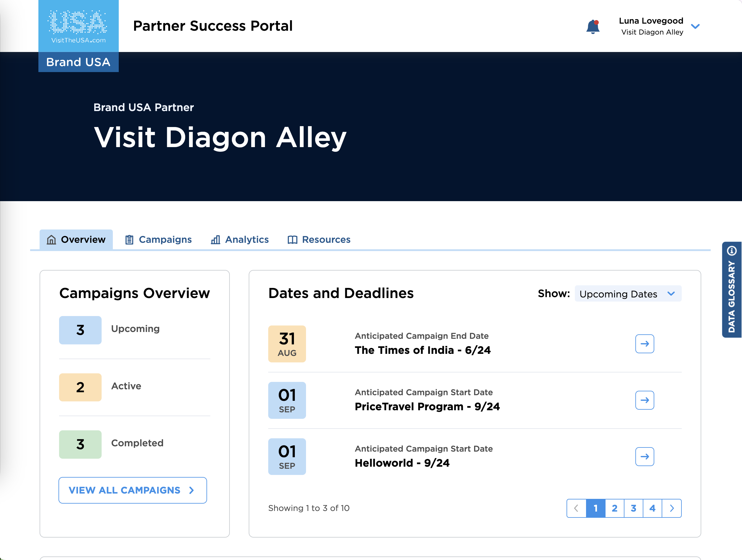Click 'The Times of India - 6/24' title
The image size is (742, 560).
(x=423, y=350)
